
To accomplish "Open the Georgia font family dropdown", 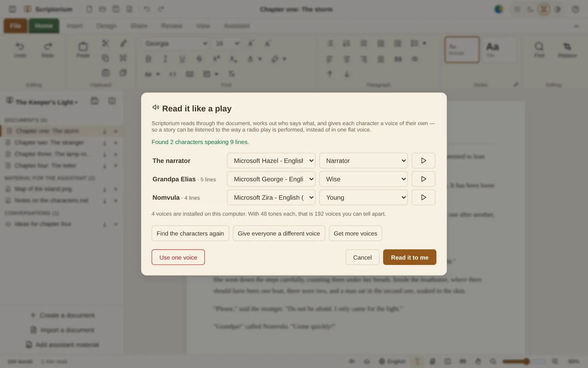I will click(176, 43).
